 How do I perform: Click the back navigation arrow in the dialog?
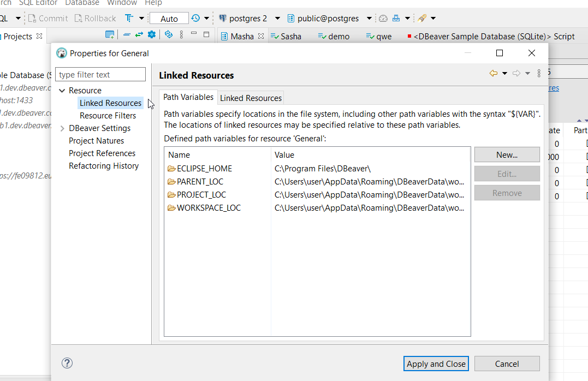(x=494, y=73)
